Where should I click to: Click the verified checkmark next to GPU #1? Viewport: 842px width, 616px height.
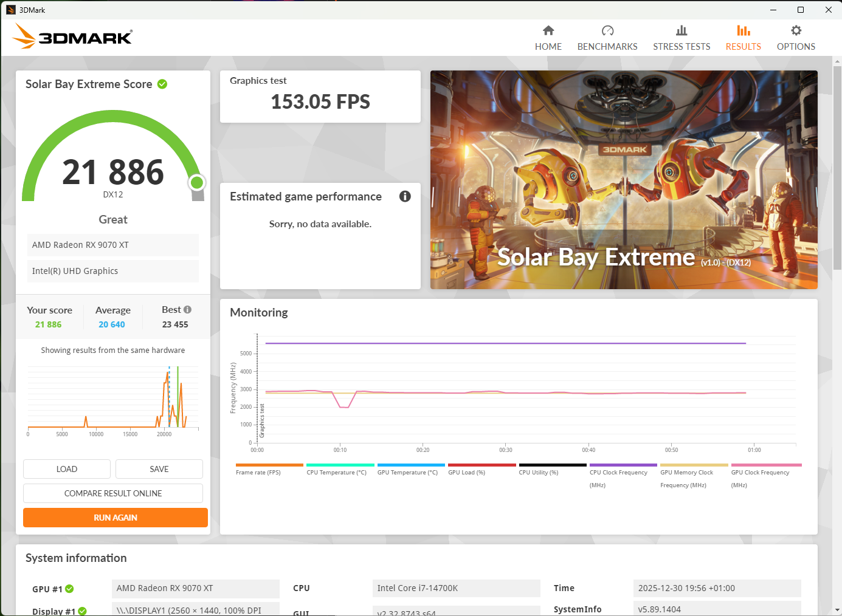[71, 589]
